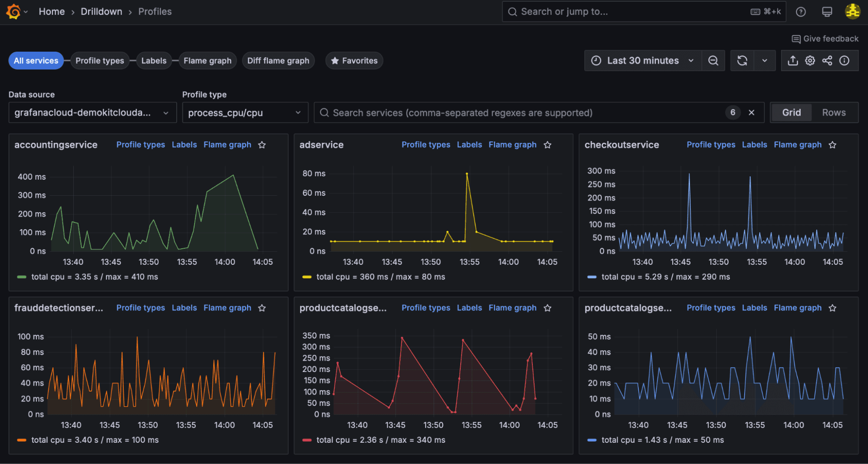Favorite the checkoutservice panel
The image size is (868, 464).
[x=832, y=145]
